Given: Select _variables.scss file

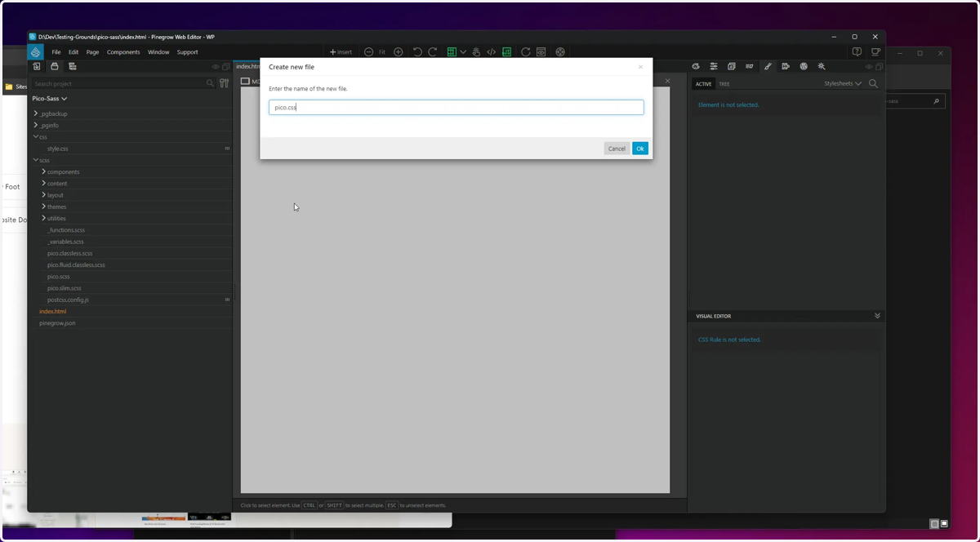Looking at the screenshot, I should point(65,242).
